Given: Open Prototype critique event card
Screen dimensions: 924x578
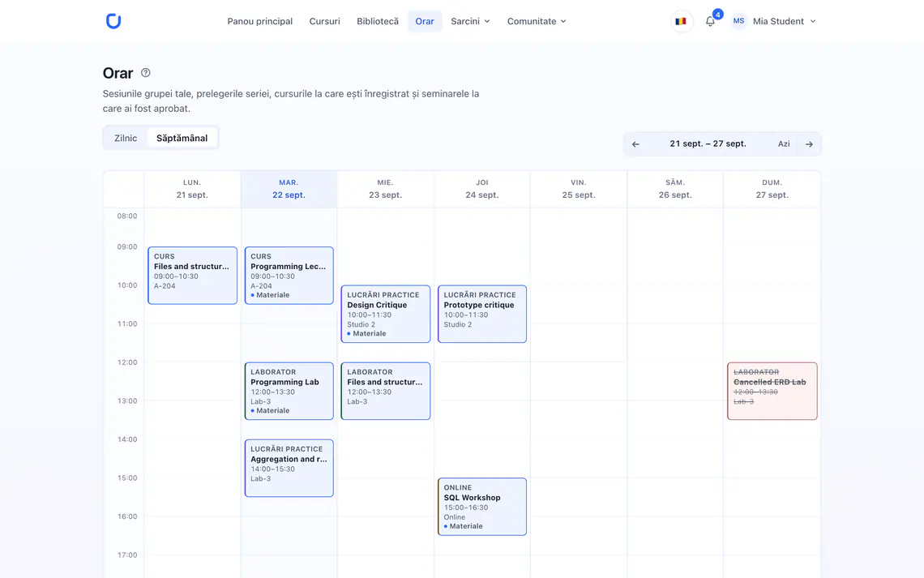Looking at the screenshot, I should [x=482, y=314].
